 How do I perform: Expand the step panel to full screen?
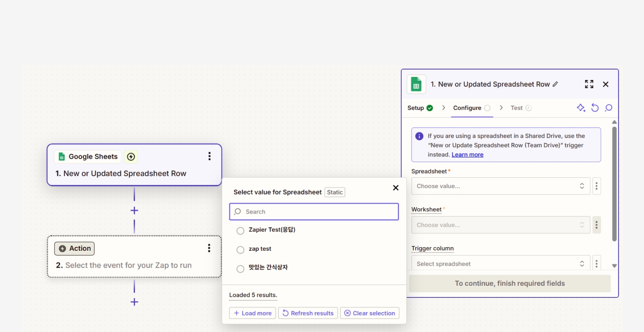pos(589,84)
